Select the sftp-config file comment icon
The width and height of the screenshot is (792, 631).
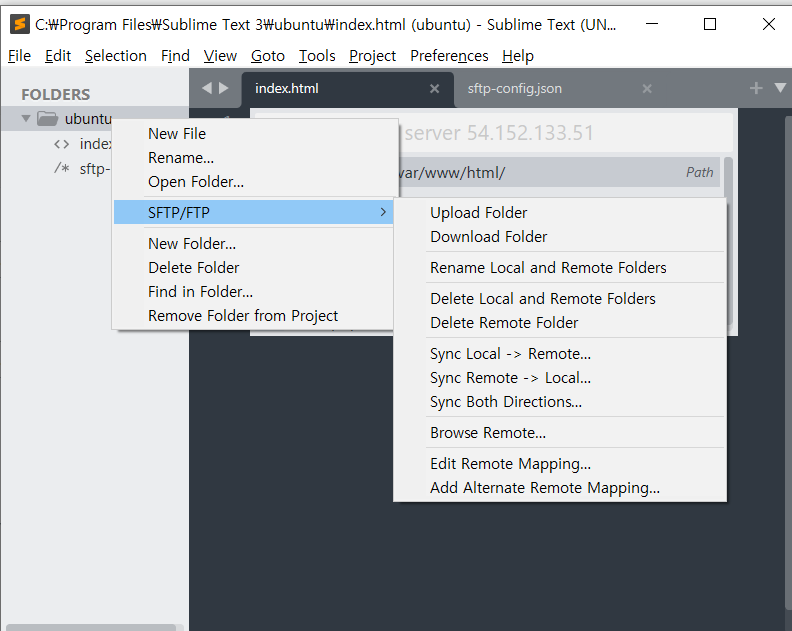[61, 168]
